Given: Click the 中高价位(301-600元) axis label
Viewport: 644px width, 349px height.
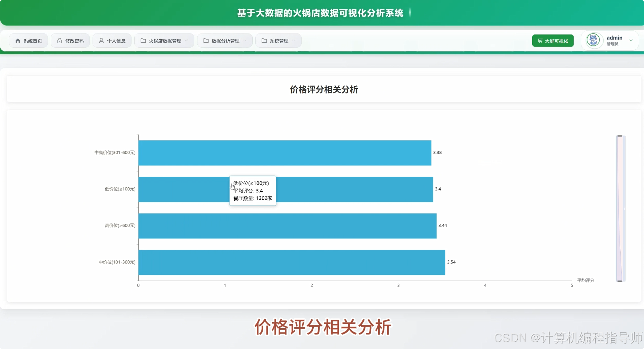Looking at the screenshot, I should 115,152.
